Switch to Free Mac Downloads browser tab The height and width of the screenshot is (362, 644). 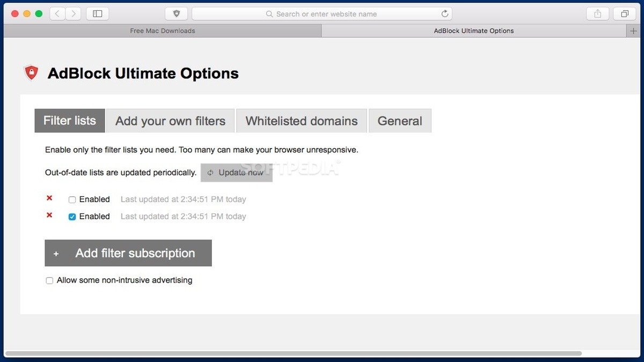(x=163, y=31)
